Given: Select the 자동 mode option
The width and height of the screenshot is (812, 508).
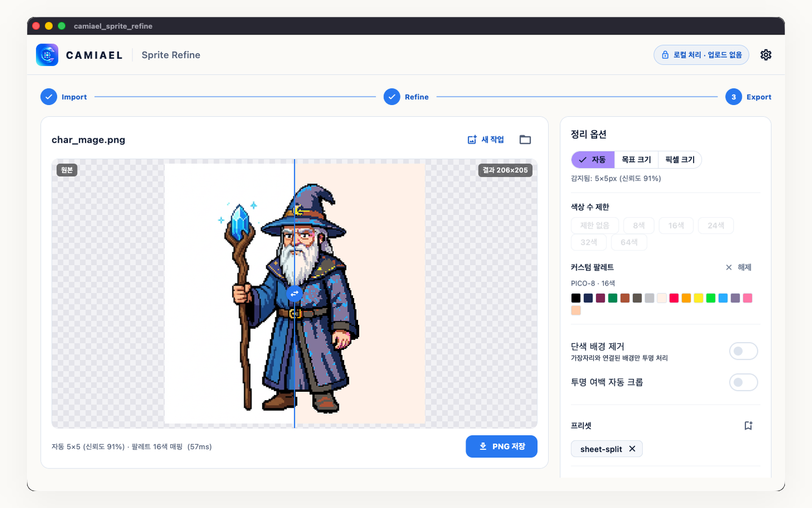Looking at the screenshot, I should tap(593, 160).
